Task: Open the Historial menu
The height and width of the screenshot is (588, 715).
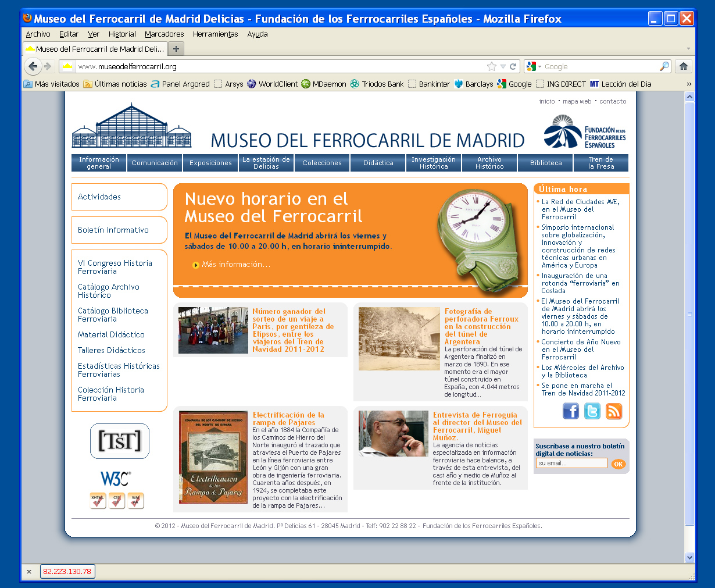Action: [122, 34]
